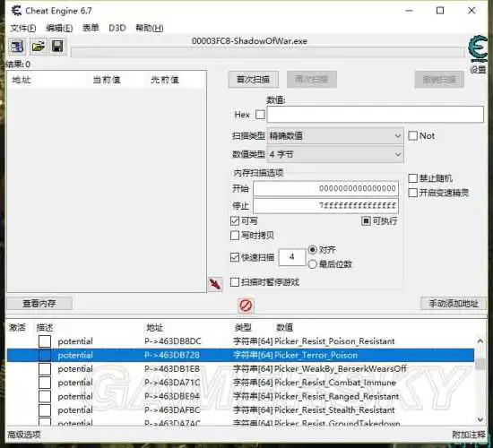This screenshot has height=448, width=493.
Task: Click the open file folder icon
Action: (38, 47)
